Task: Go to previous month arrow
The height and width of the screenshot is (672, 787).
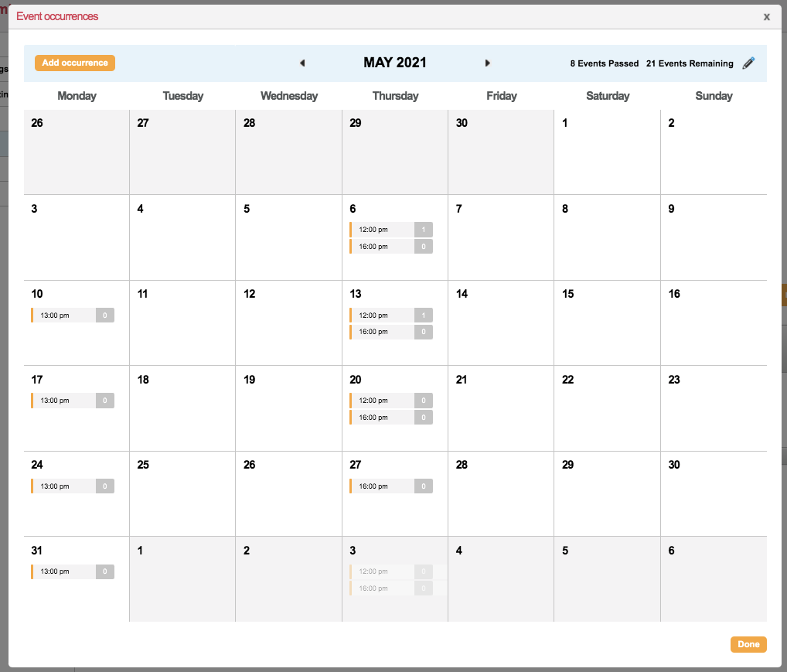Action: click(302, 63)
